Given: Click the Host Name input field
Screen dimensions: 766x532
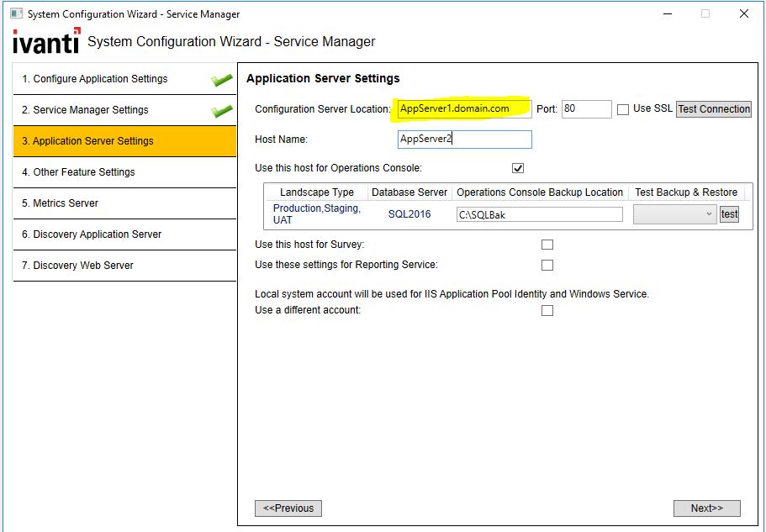Looking at the screenshot, I should pos(464,140).
